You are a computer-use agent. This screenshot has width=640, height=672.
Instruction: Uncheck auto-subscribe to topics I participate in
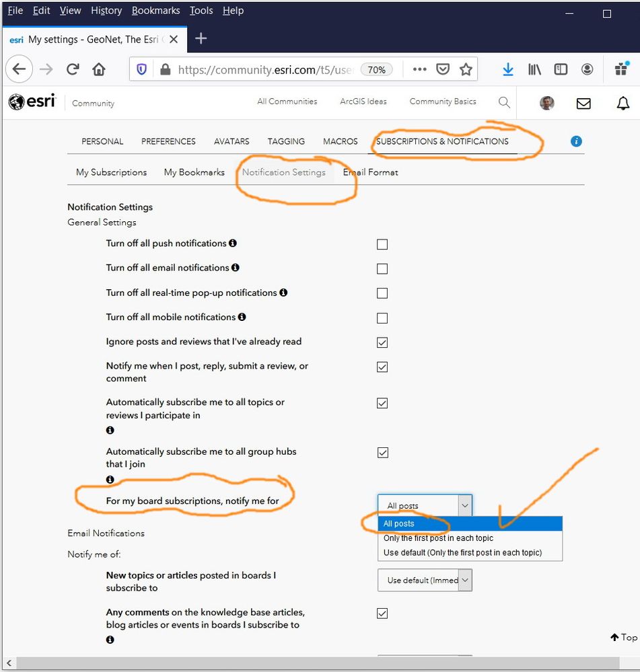382,404
